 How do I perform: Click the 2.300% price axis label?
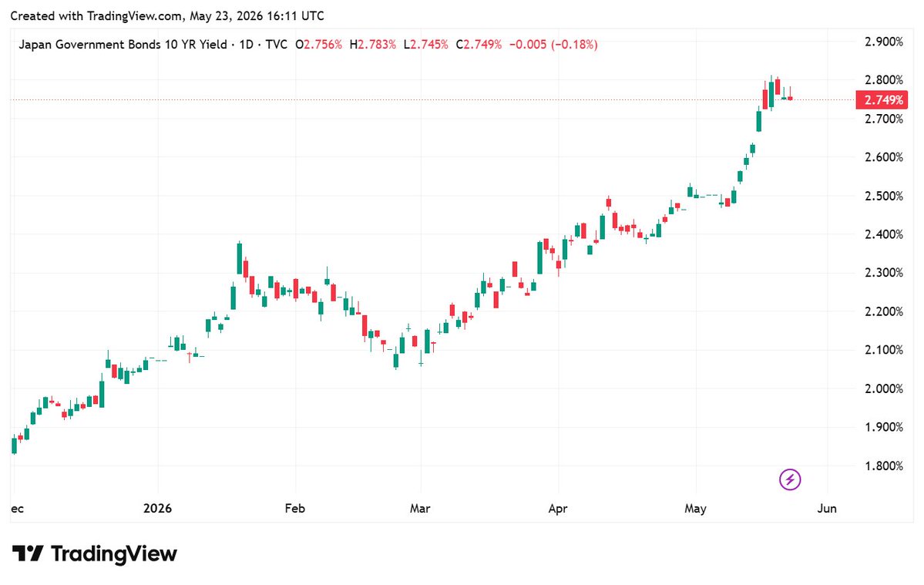click(x=884, y=273)
